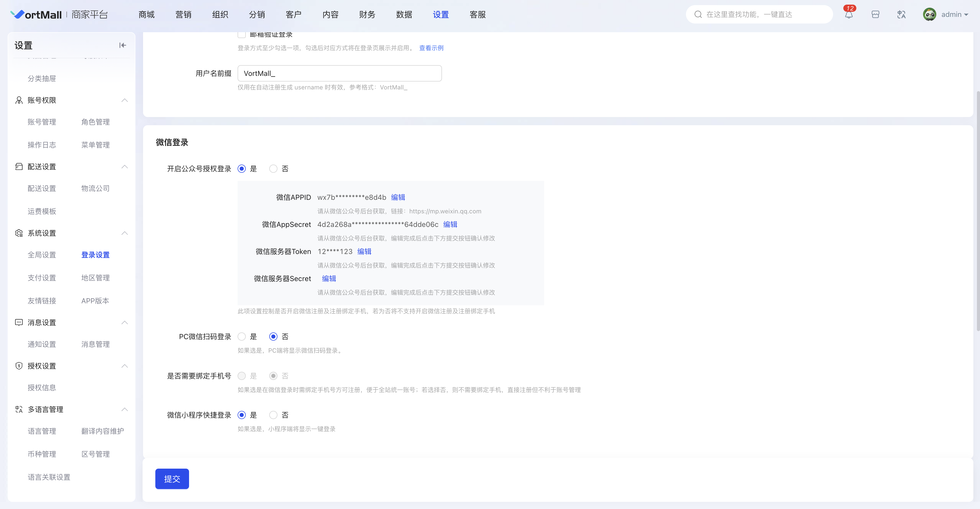Open the 财务 top menu
This screenshot has width=980, height=509.
click(x=367, y=15)
